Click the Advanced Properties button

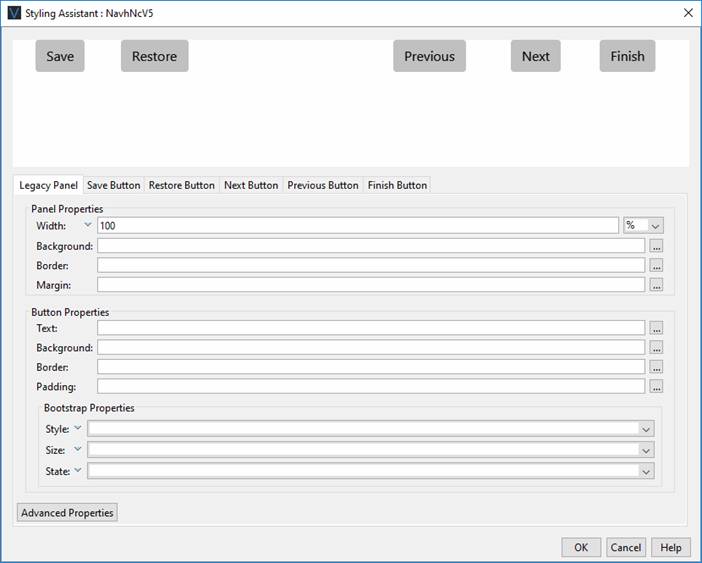tap(68, 513)
